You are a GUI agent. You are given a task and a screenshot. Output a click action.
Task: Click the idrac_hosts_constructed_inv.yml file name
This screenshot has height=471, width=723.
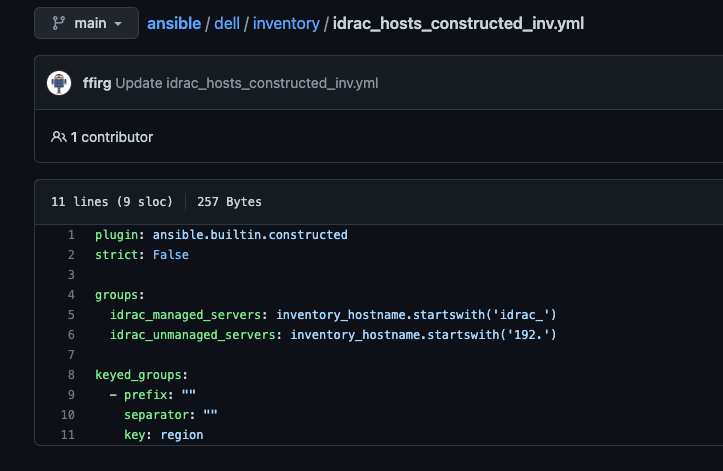pos(457,22)
